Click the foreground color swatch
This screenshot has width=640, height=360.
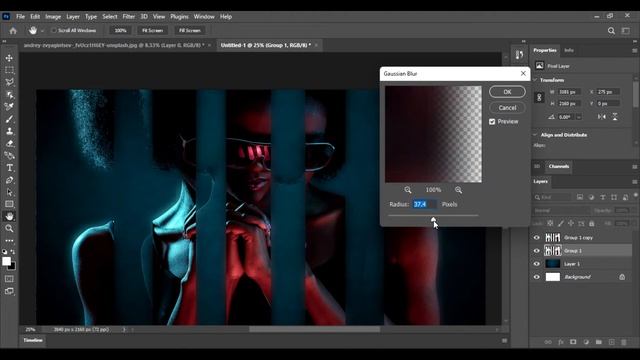(x=6, y=261)
